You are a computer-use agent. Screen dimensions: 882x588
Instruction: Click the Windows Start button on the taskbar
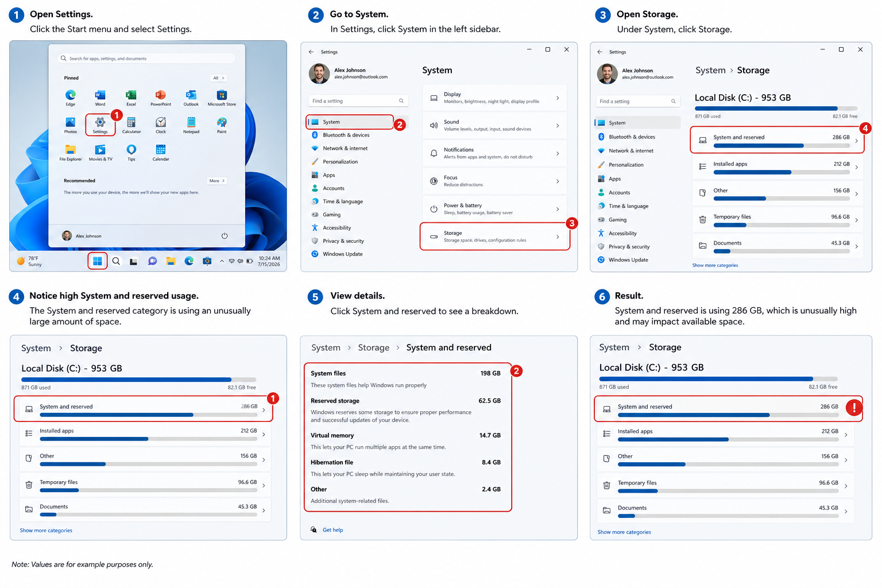pyautogui.click(x=98, y=261)
